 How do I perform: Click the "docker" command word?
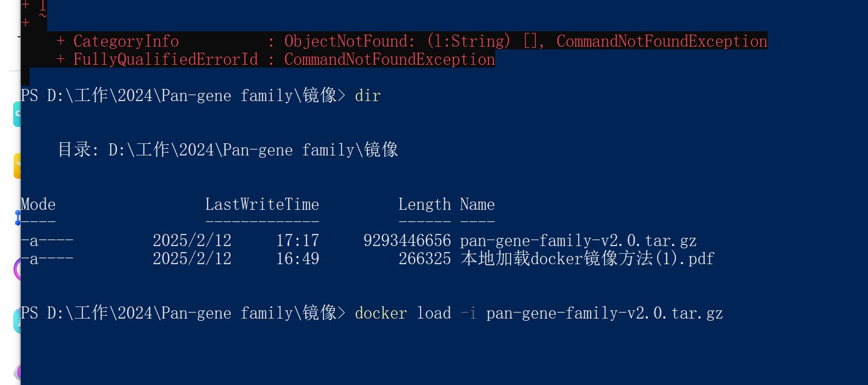coord(380,314)
